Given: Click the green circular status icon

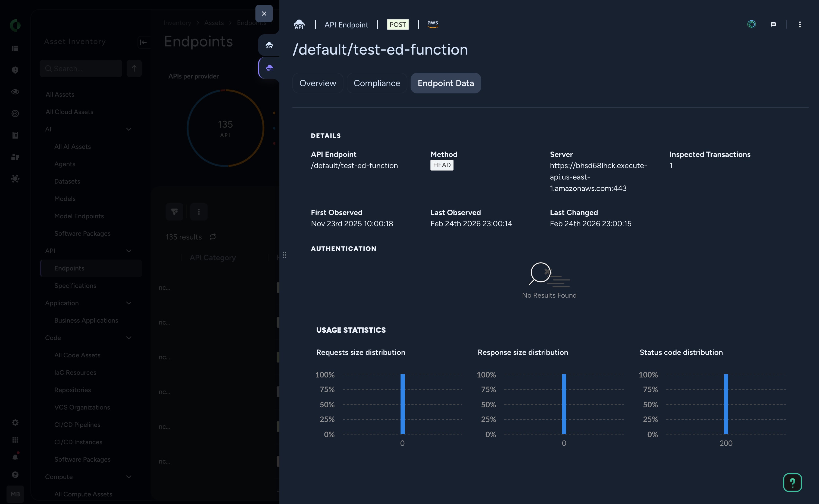Looking at the screenshot, I should (751, 24).
